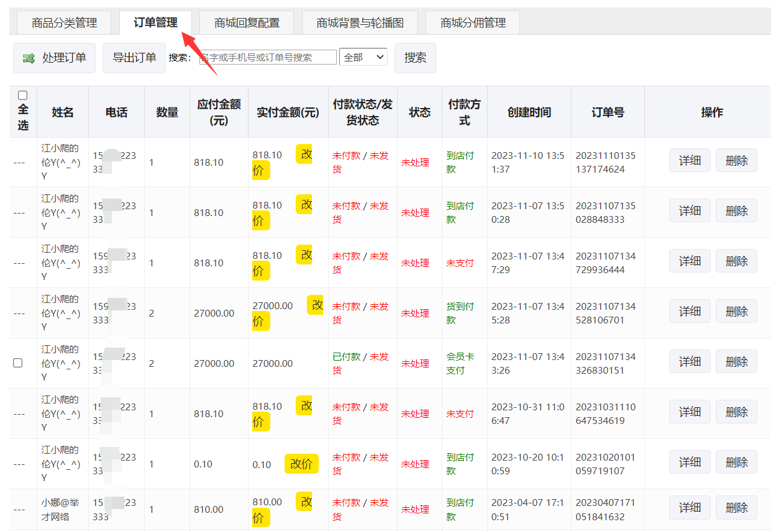Viewport: 771px width, 532px height.
Task: Focus the name/phone/order number search field
Action: [x=268, y=57]
